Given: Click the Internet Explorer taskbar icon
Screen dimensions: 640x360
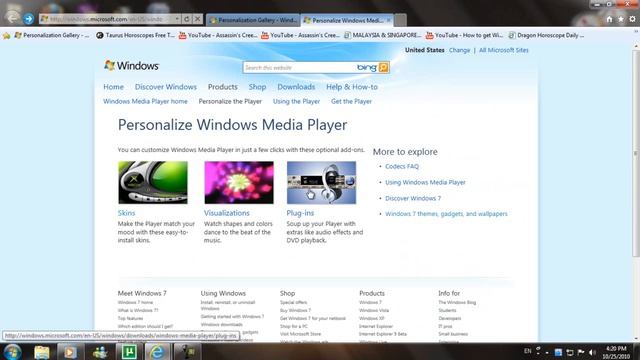Looking at the screenshot, I should [x=157, y=352].
